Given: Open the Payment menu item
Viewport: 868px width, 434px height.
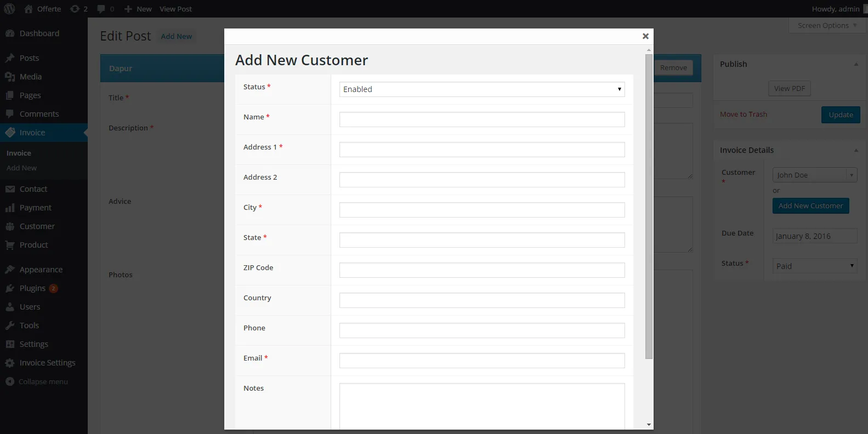Looking at the screenshot, I should pyautogui.click(x=35, y=208).
